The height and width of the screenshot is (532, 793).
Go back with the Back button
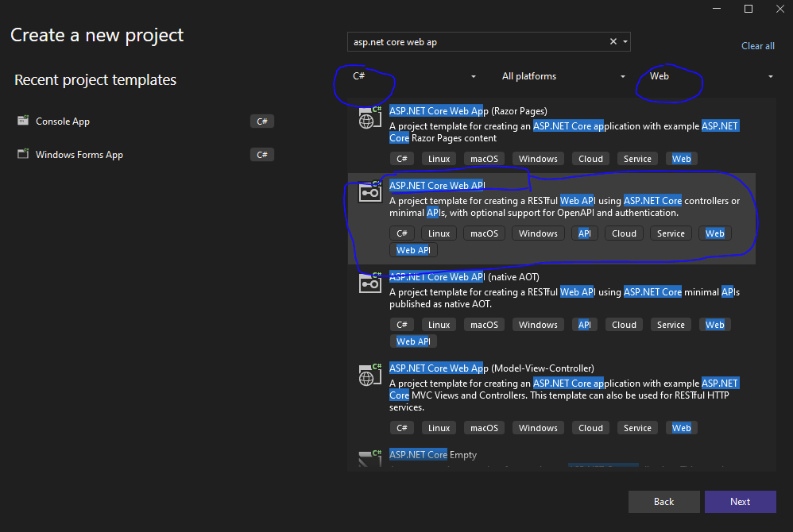pyautogui.click(x=664, y=502)
